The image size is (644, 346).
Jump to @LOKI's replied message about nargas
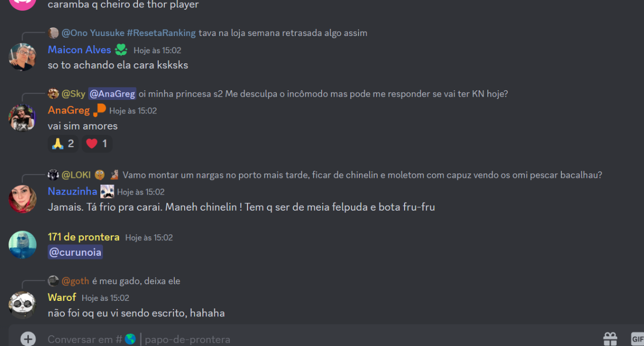362,175
